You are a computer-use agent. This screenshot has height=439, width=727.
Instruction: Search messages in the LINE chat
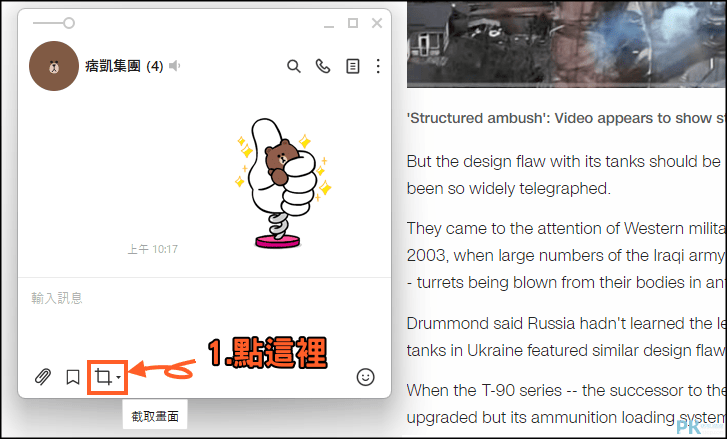coord(293,66)
